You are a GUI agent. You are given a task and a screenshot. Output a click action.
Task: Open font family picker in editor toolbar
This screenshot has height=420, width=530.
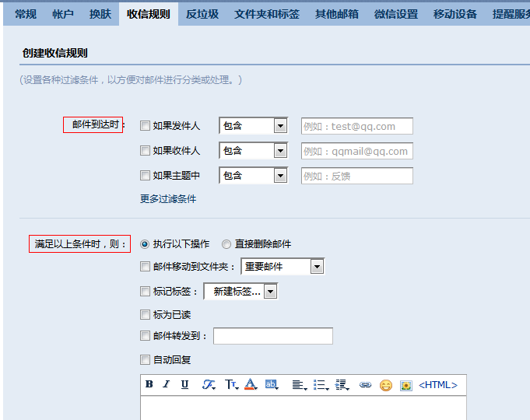tap(209, 384)
